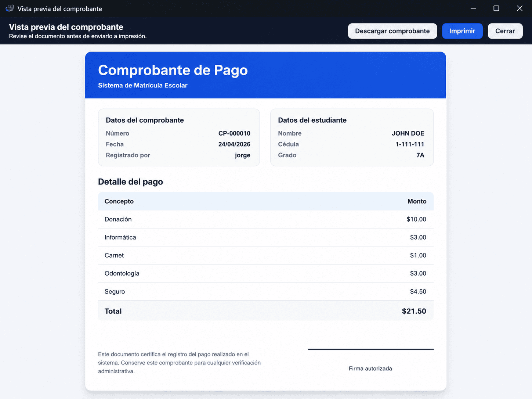Select the Carnet amount $1.00
Image resolution: width=532 pixels, height=399 pixels.
(418, 255)
